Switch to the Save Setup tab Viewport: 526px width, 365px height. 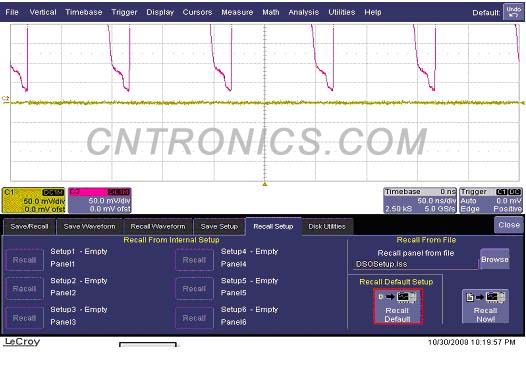coord(219,227)
